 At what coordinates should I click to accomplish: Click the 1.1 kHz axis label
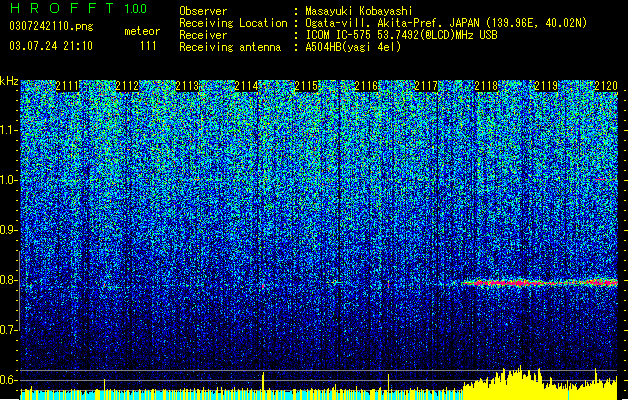click(x=9, y=130)
